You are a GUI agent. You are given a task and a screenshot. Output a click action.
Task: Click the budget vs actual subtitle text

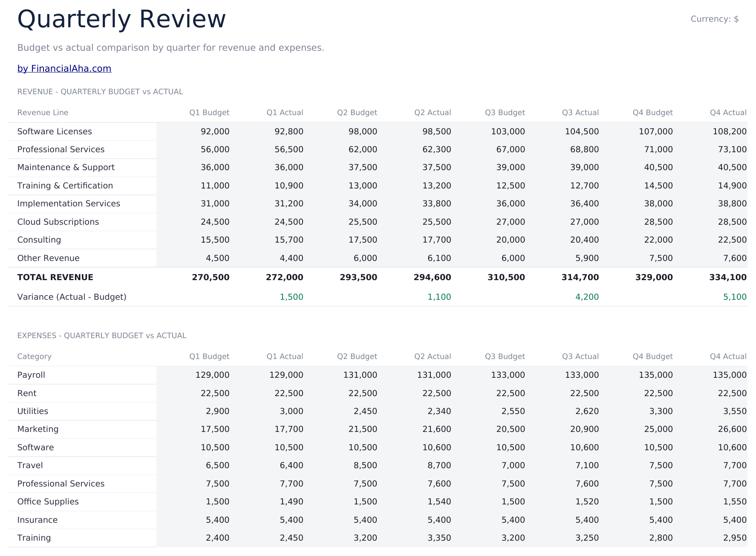pos(171,48)
